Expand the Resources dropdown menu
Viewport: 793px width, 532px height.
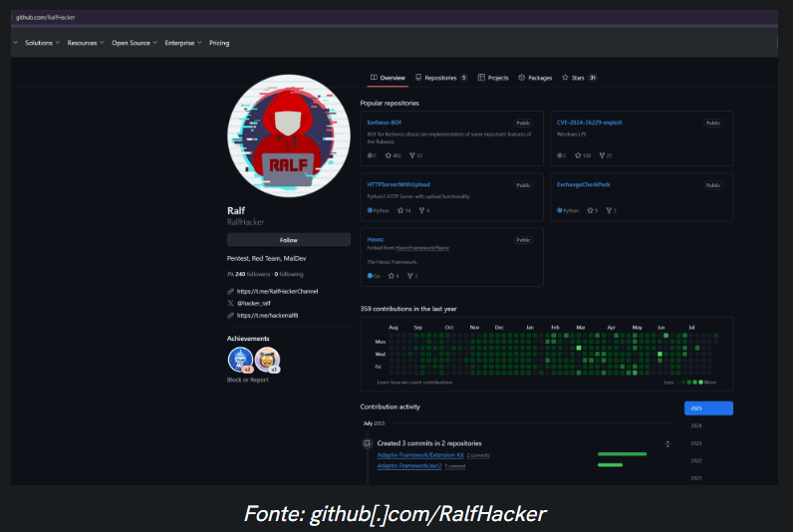point(86,43)
